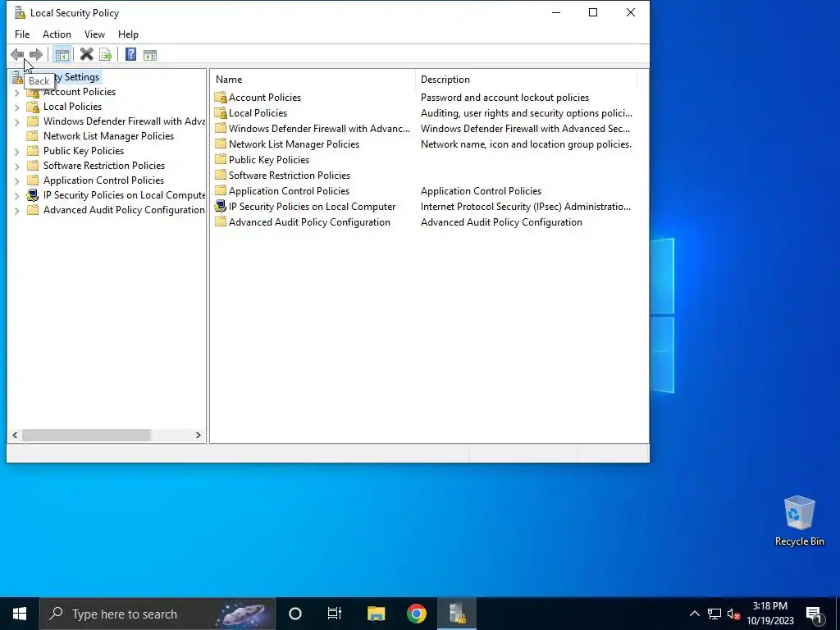
Task: Open the Action menu
Action: (x=57, y=34)
